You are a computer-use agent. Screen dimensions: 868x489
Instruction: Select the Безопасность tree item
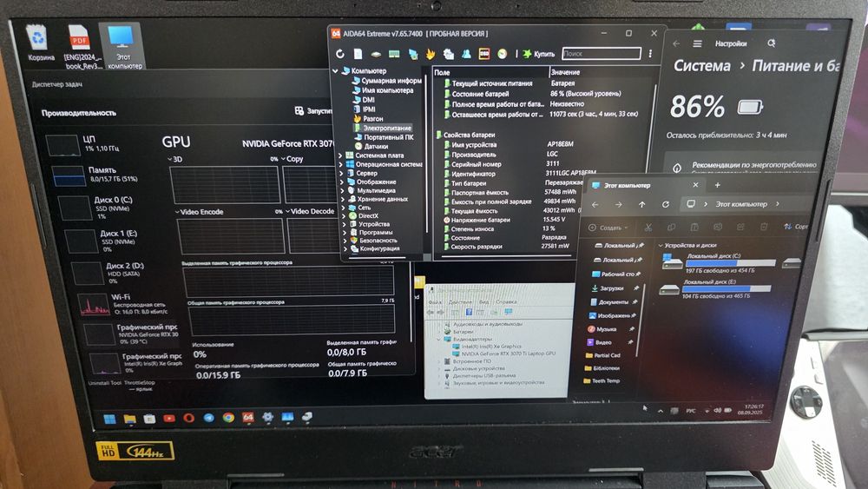tap(373, 241)
